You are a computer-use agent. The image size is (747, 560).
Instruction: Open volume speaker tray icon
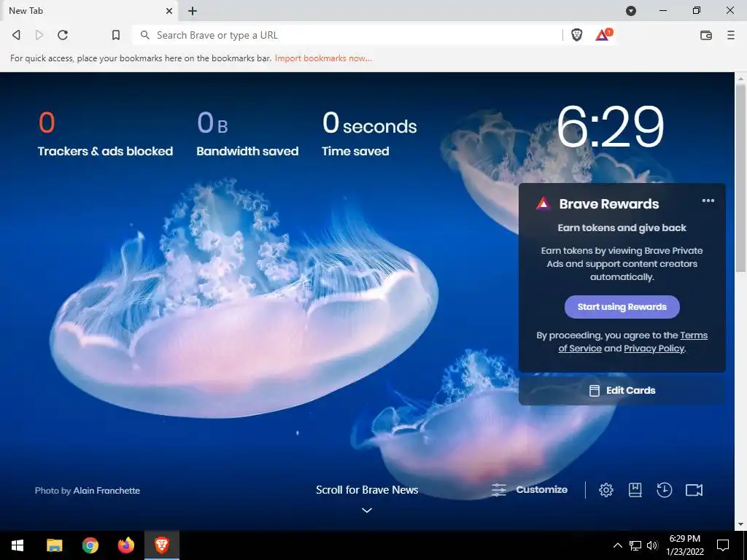point(652,545)
